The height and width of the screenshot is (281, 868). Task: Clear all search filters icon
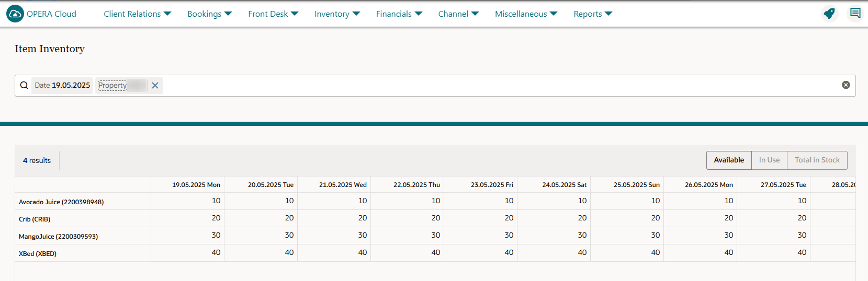[846, 85]
